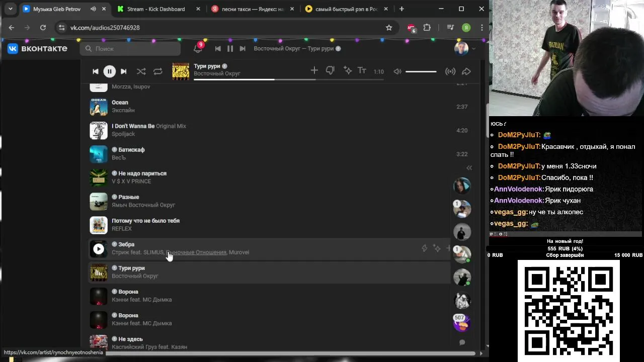The height and width of the screenshot is (362, 644).
Task: Bookmark this page with star icon
Action: tap(389, 28)
